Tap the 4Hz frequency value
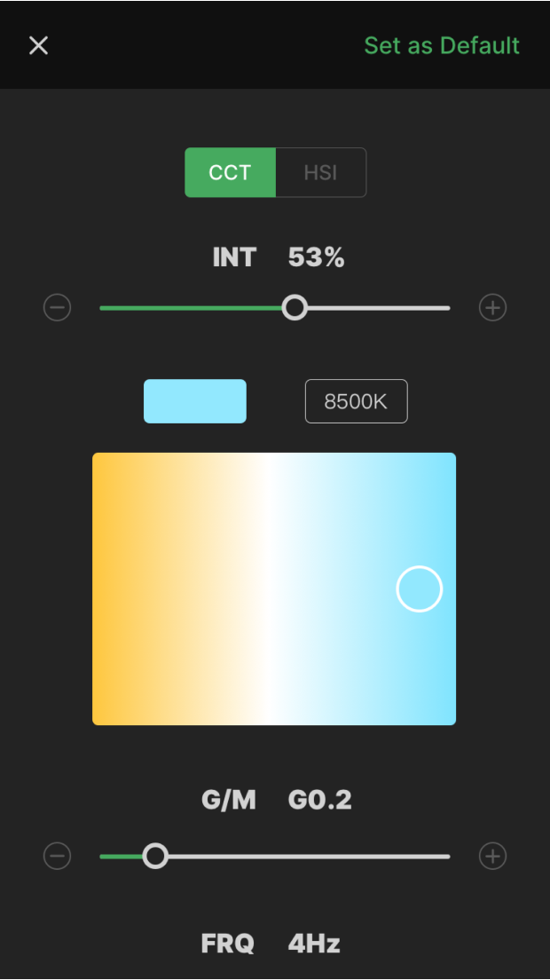The height and width of the screenshot is (980, 550). [x=314, y=943]
